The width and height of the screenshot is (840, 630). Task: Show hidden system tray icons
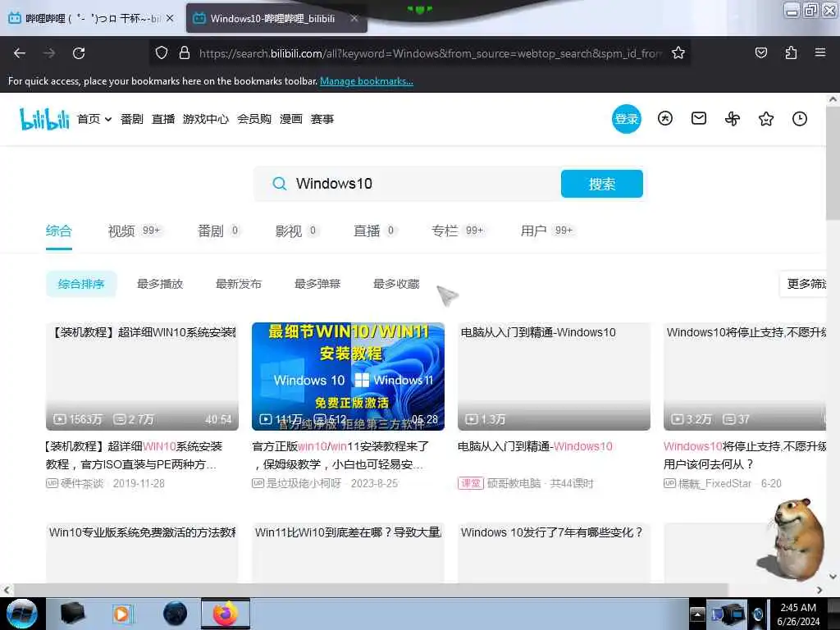(x=697, y=614)
